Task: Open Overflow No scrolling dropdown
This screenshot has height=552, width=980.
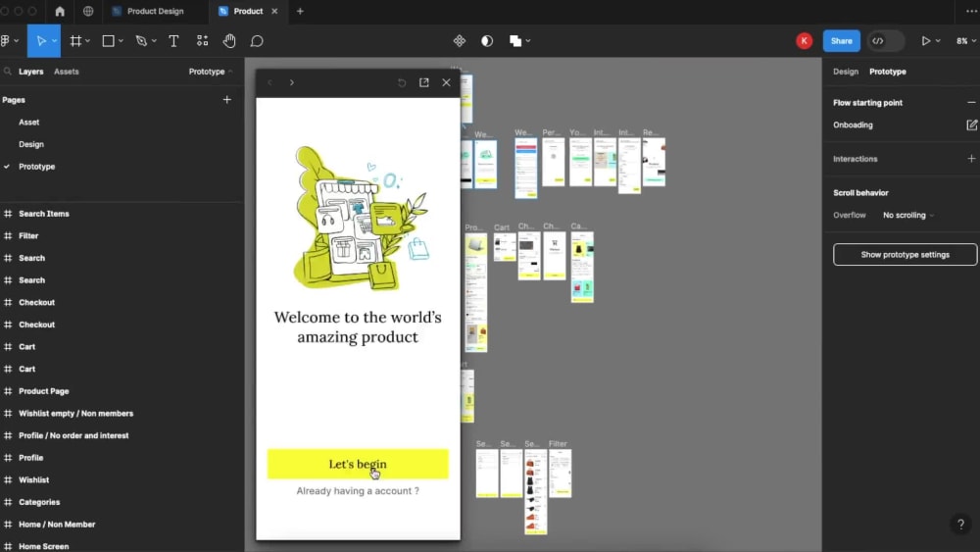Action: (908, 215)
